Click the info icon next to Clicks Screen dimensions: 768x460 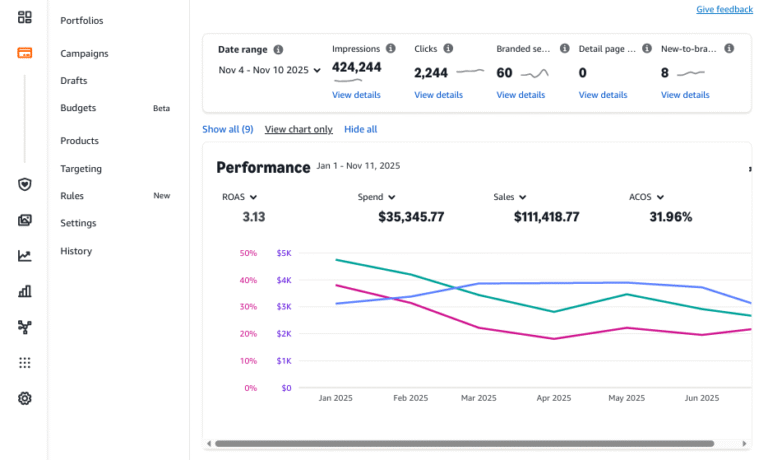tap(448, 48)
